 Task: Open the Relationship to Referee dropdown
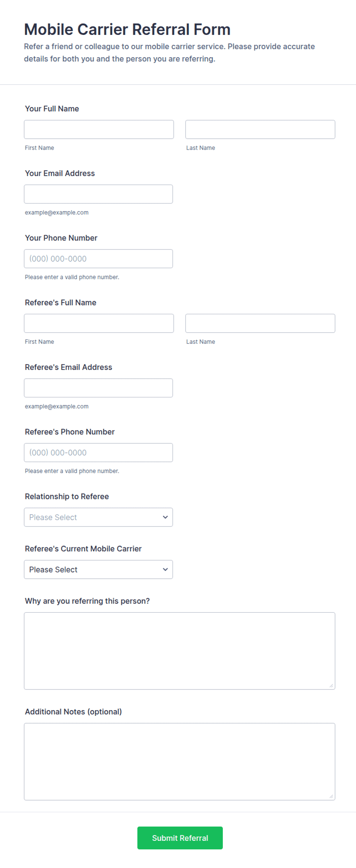pyautogui.click(x=98, y=517)
